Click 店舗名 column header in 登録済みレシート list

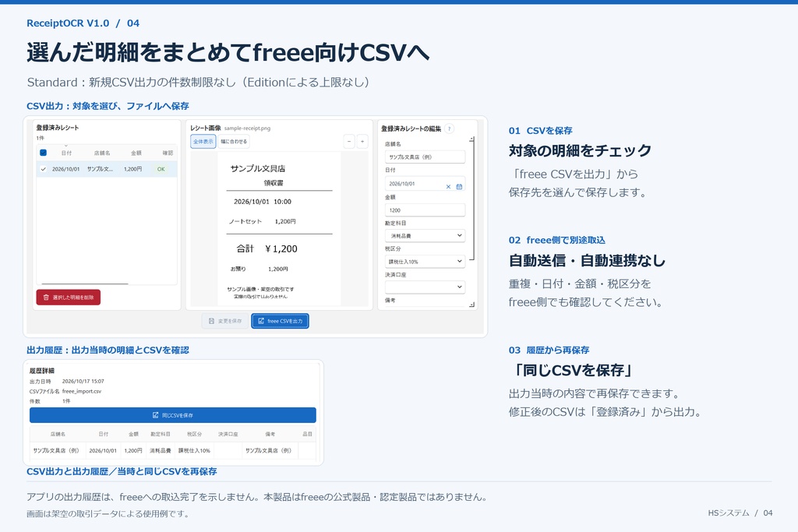pos(102,153)
